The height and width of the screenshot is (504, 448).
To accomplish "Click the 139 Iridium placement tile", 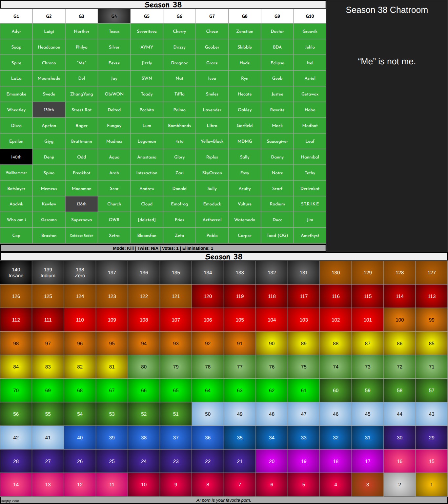I will pos(48,273).
